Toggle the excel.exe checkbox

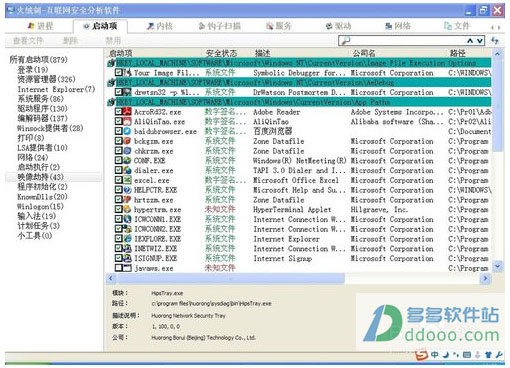(118, 180)
